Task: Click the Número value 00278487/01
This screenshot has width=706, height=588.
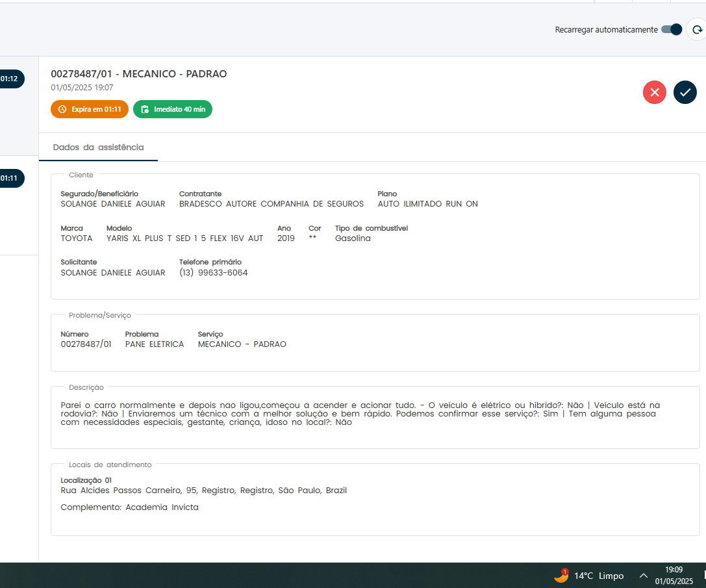Action: [x=86, y=344]
